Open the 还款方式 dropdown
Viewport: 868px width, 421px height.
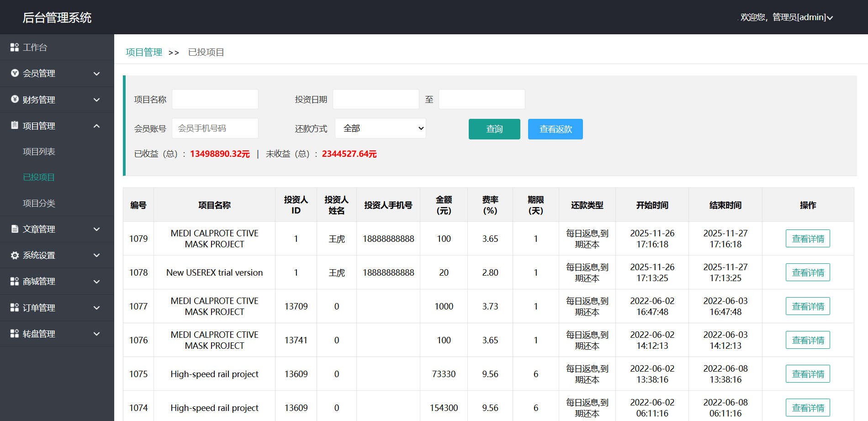(380, 128)
